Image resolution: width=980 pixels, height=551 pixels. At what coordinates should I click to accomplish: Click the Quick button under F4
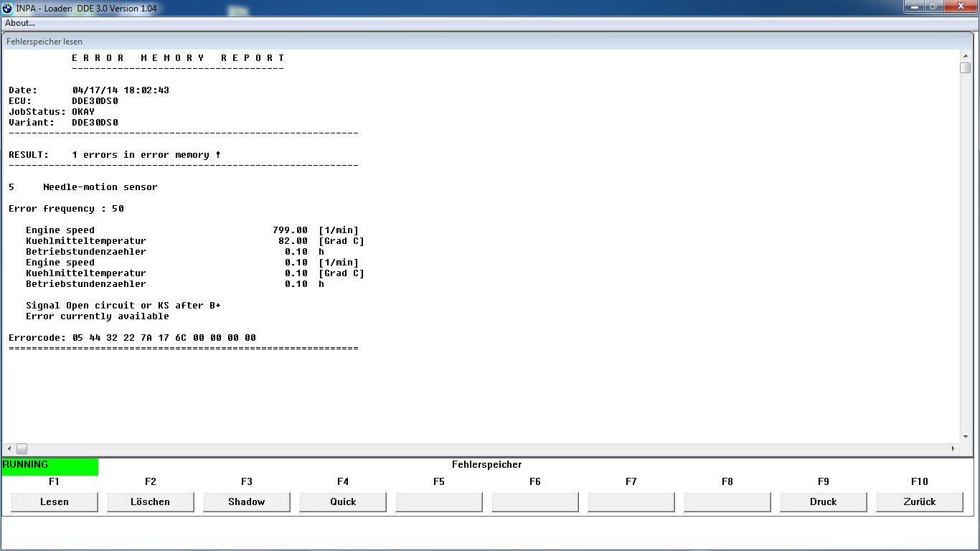click(343, 502)
